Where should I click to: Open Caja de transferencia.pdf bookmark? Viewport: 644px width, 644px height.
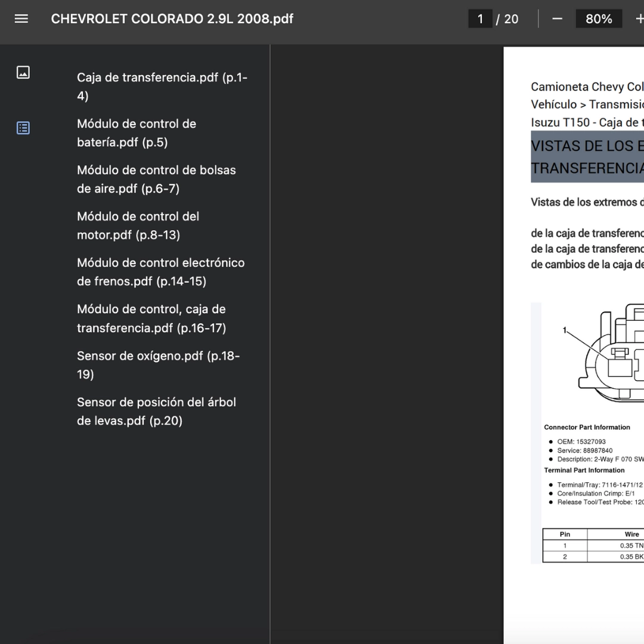[162, 86]
